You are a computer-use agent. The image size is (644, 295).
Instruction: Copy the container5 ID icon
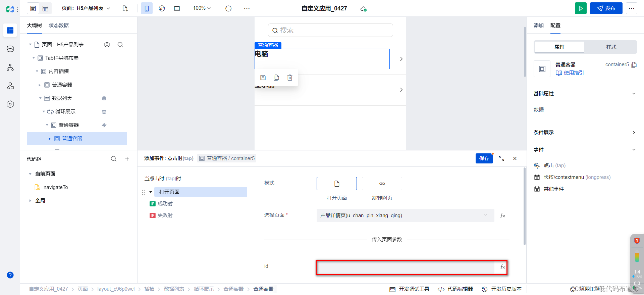[634, 65]
